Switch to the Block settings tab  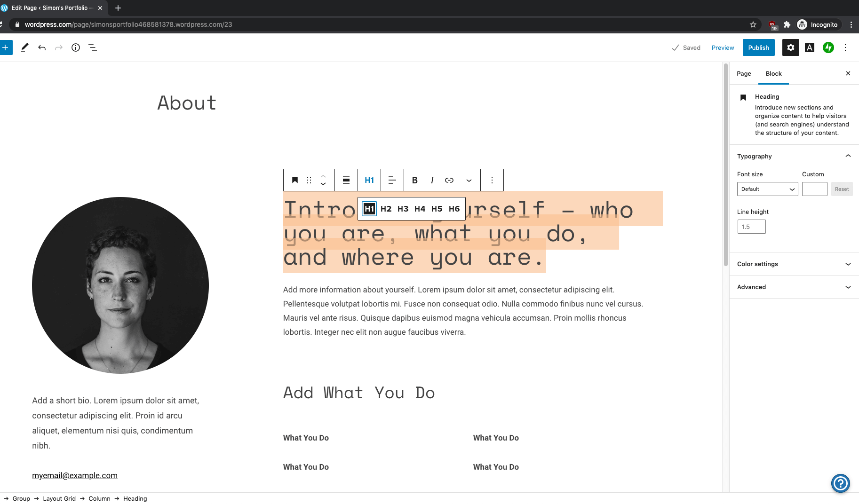point(773,73)
